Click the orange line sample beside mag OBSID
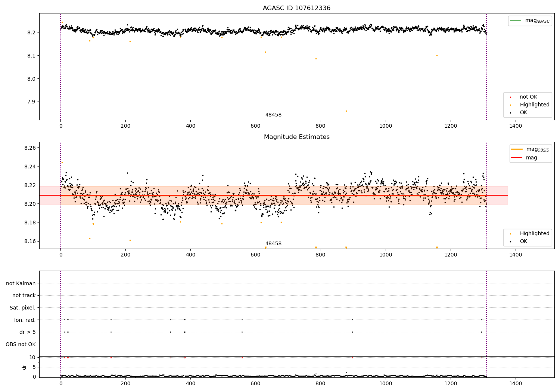Screen dimensions: 560x392 pos(517,149)
